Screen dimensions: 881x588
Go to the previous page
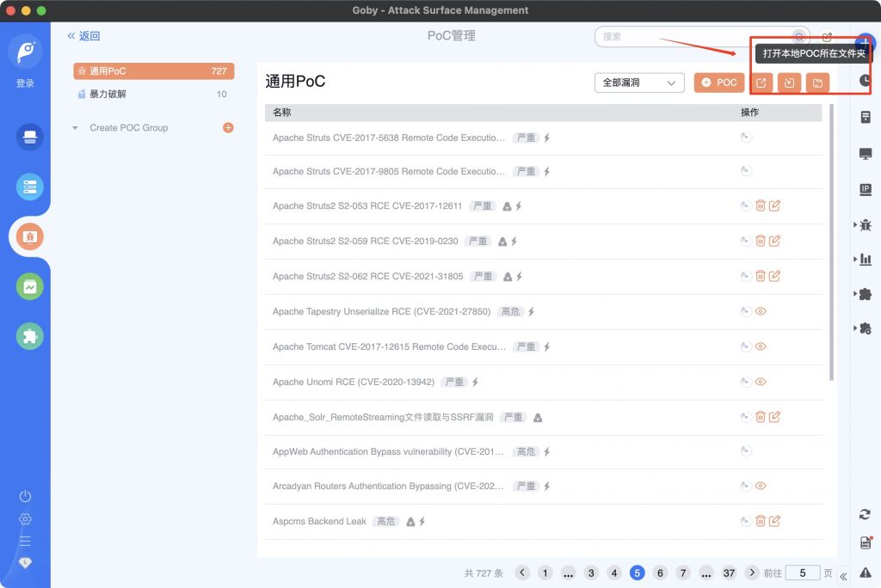click(522, 573)
